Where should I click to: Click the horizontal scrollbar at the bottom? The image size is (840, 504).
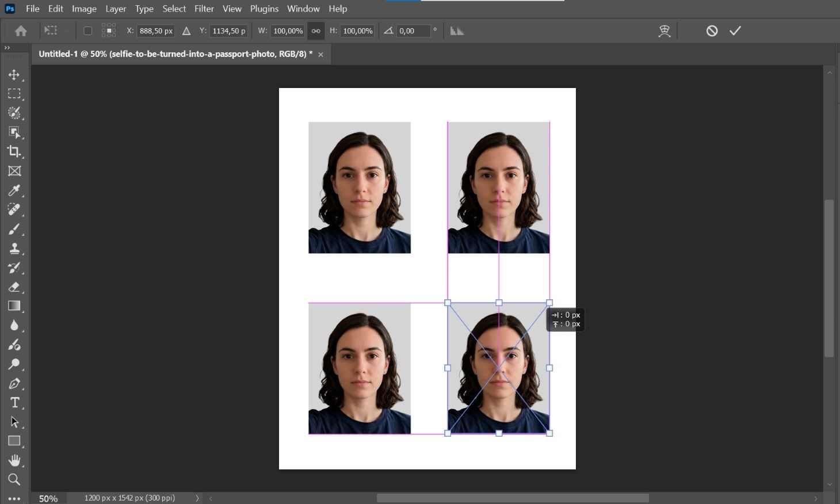(x=512, y=498)
